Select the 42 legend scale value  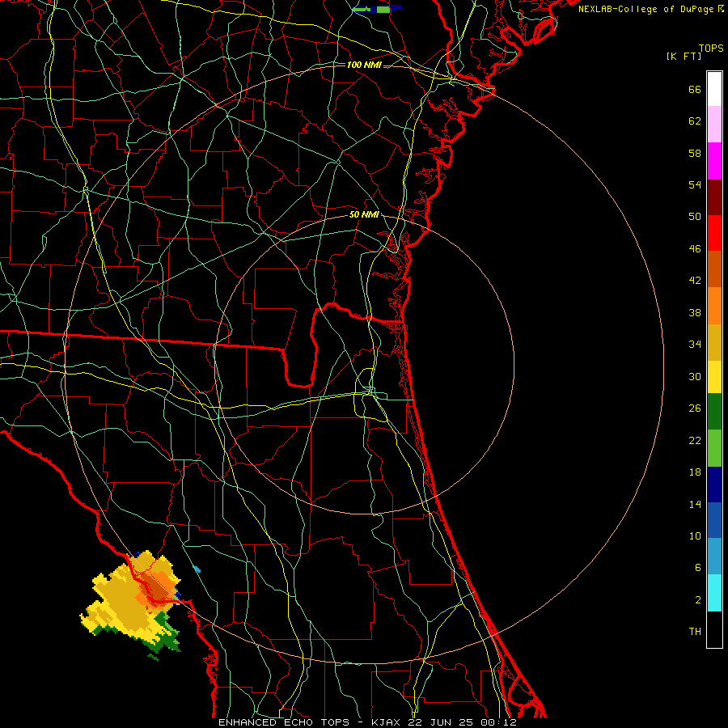click(695, 281)
